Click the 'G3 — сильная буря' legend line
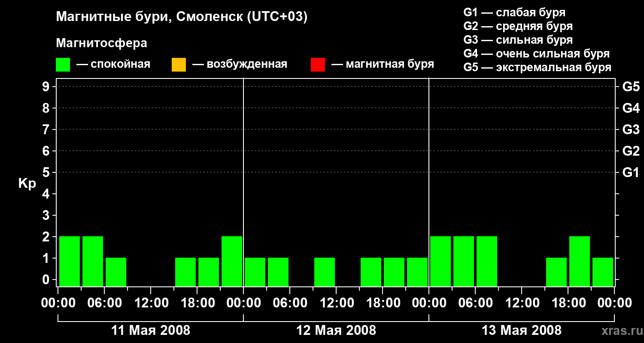This screenshot has width=644, height=343. coord(518,40)
